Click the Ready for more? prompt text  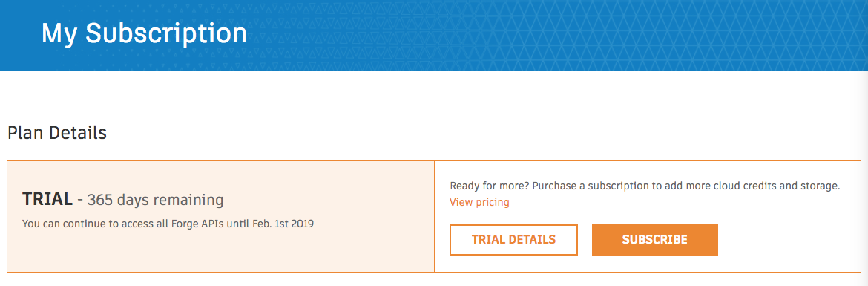[x=490, y=186]
